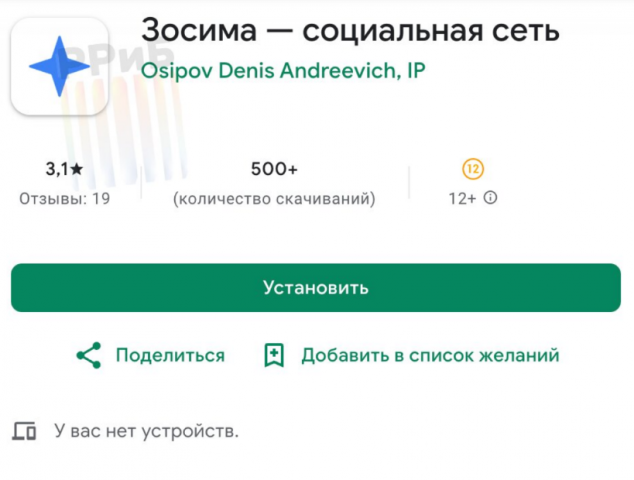
Task: Click the 12+ age rating text
Action: (x=462, y=199)
